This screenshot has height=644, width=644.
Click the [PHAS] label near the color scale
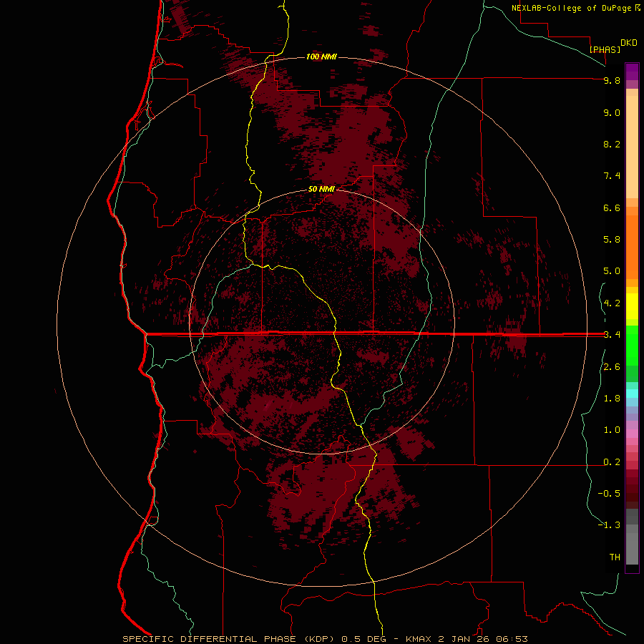click(605, 49)
